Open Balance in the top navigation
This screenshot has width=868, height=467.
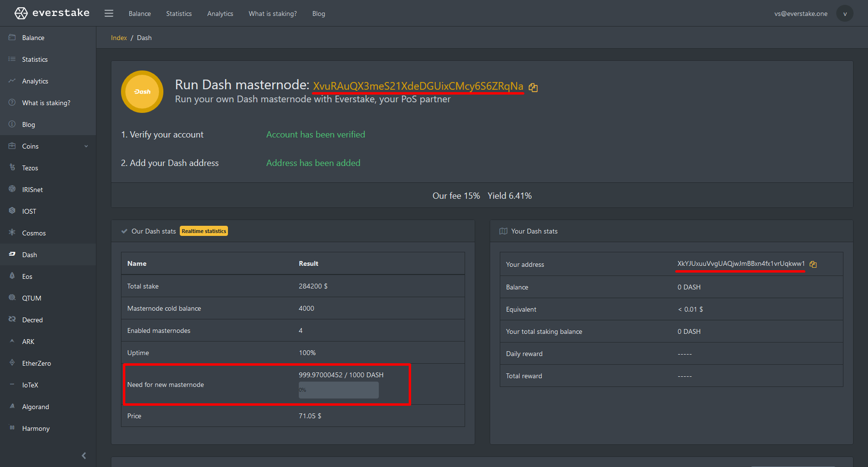coord(140,14)
